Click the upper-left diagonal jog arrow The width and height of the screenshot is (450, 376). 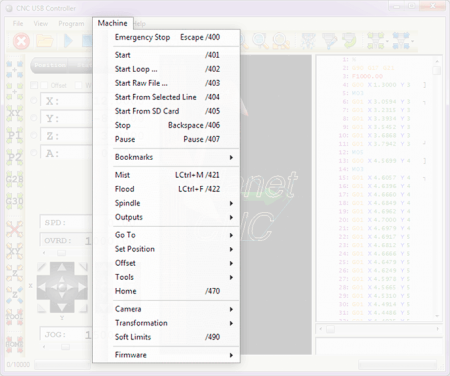[x=42, y=267]
